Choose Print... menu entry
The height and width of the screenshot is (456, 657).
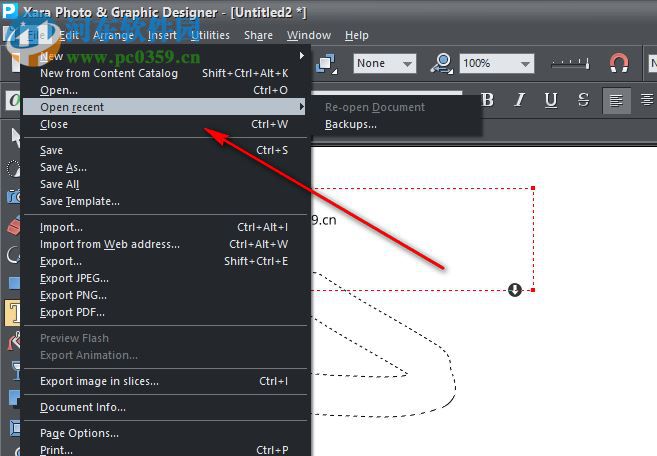[x=165, y=450]
